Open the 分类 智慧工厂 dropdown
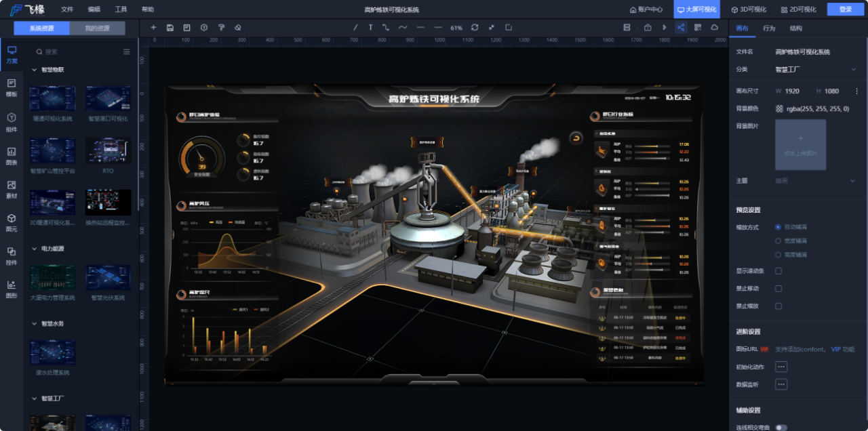868x431 pixels. [816, 69]
